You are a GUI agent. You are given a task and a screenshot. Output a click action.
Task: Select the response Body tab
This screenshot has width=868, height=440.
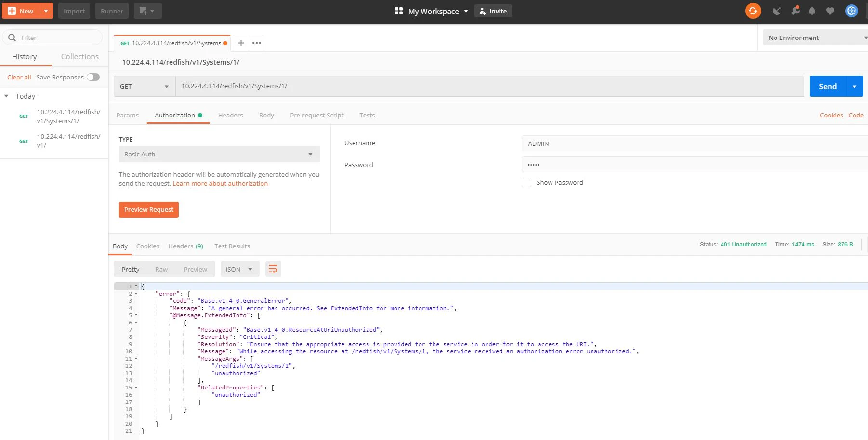[x=120, y=246]
